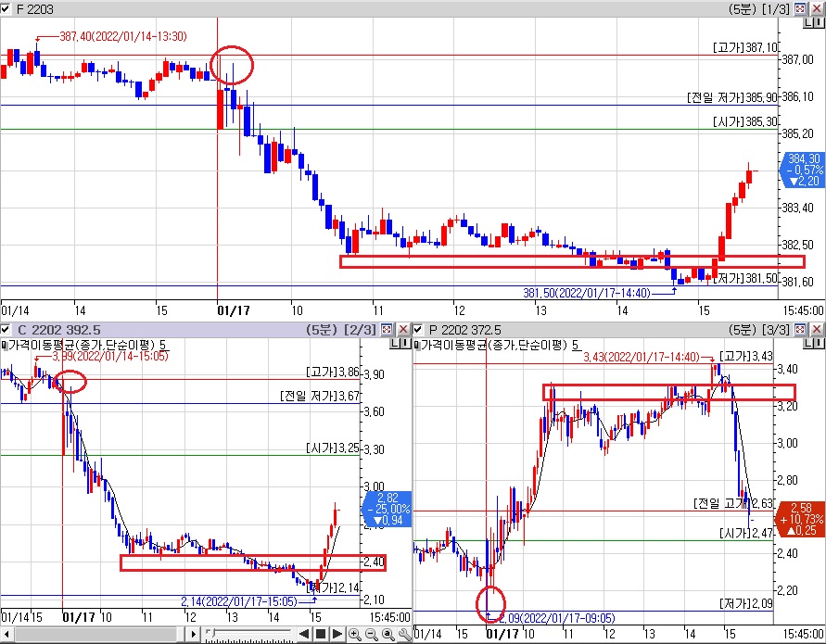Click the zoom reset magnifier icon
Viewport: 826px width, 644px height.
coord(388,634)
